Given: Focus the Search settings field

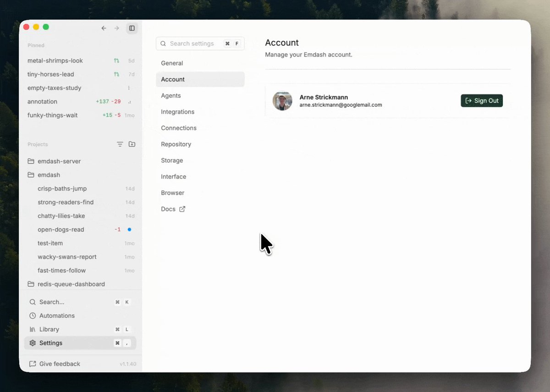Looking at the screenshot, I should pos(200,44).
